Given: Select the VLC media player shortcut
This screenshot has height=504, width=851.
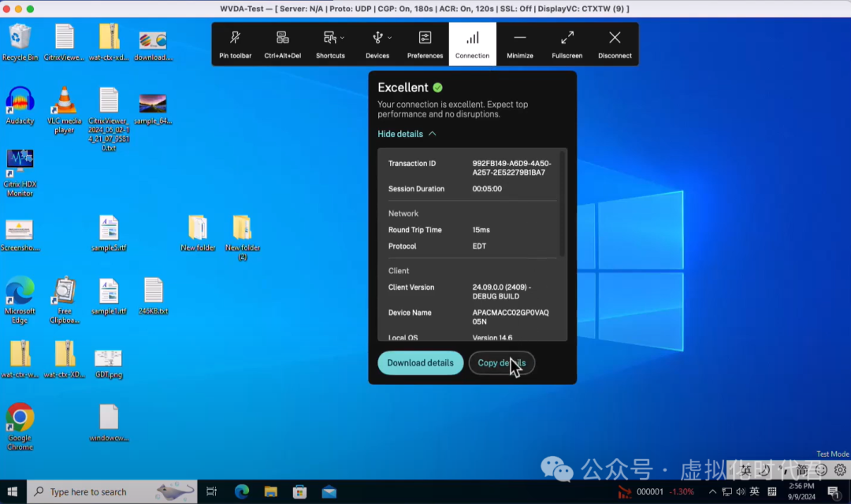Looking at the screenshot, I should point(64,110).
